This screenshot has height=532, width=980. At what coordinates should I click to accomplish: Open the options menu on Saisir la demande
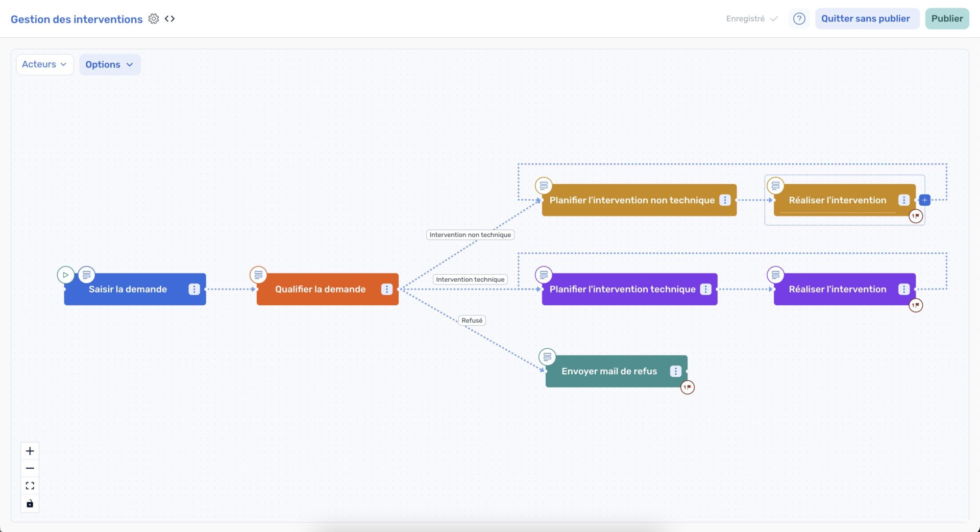point(194,289)
